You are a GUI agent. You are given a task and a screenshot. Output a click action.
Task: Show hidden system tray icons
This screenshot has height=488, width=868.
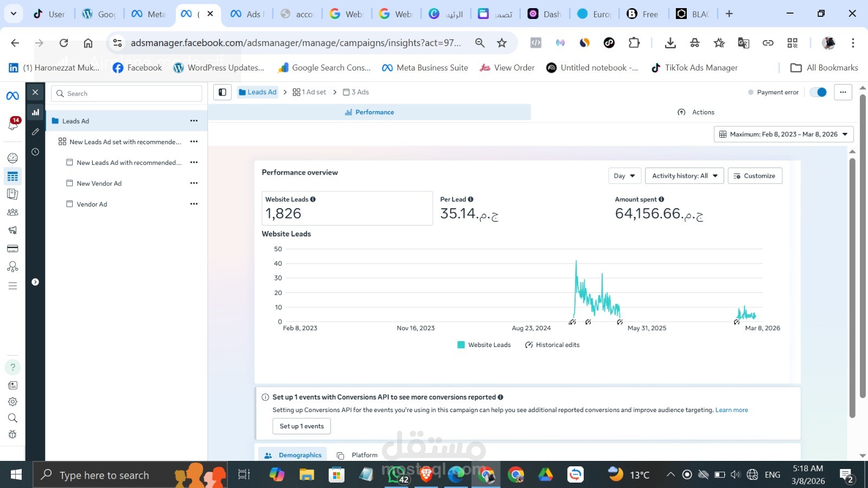click(671, 475)
